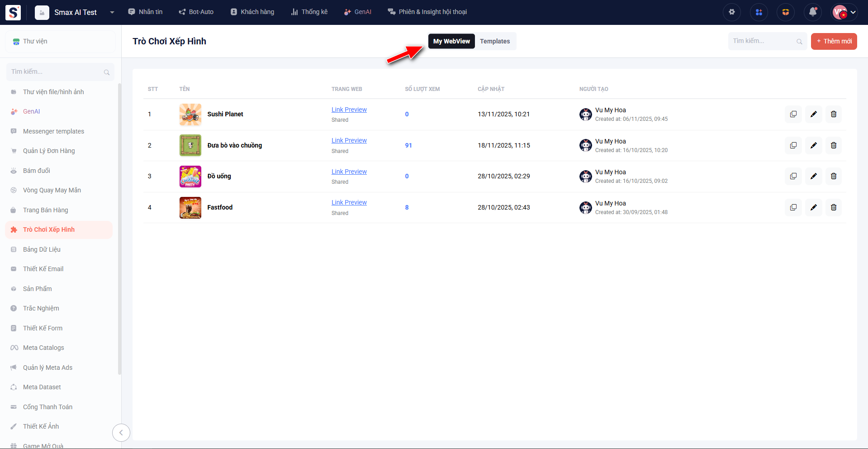Switch to the Templates tab

point(494,41)
